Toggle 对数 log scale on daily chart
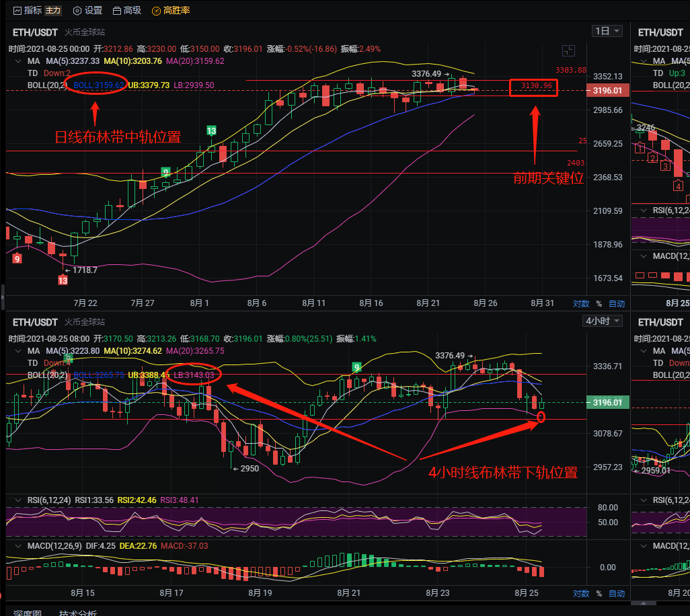This screenshot has width=690, height=616. [581, 303]
